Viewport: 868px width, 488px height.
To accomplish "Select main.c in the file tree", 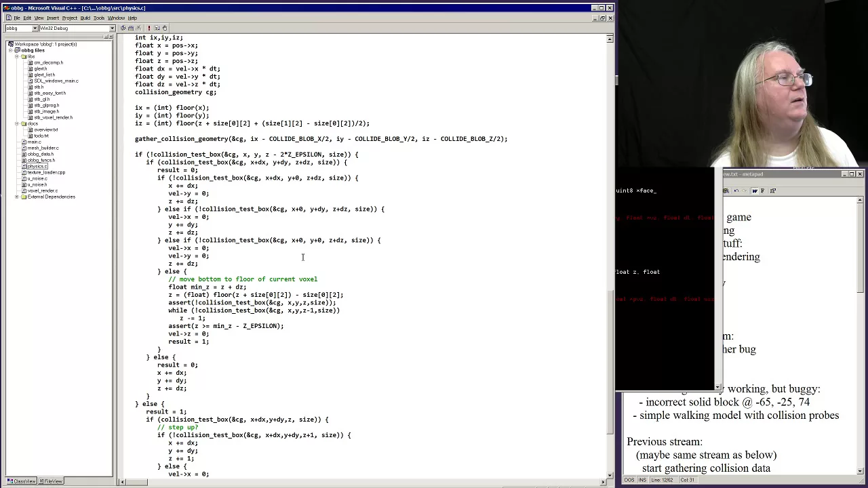I will 34,142.
